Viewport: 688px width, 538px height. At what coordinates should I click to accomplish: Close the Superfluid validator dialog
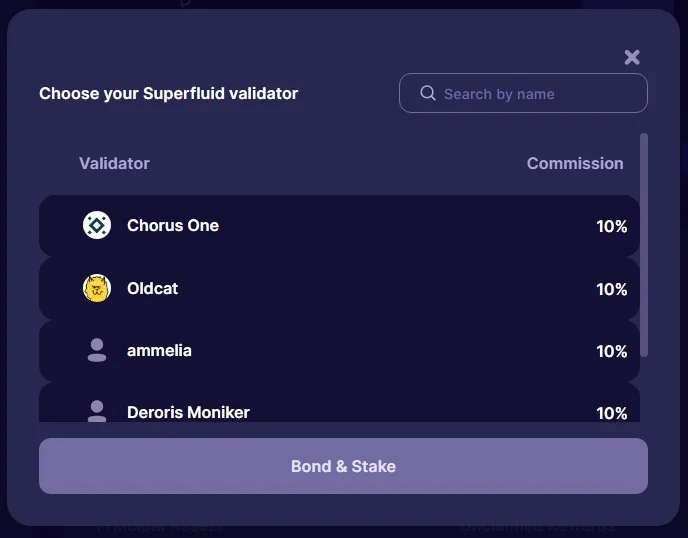(x=632, y=57)
